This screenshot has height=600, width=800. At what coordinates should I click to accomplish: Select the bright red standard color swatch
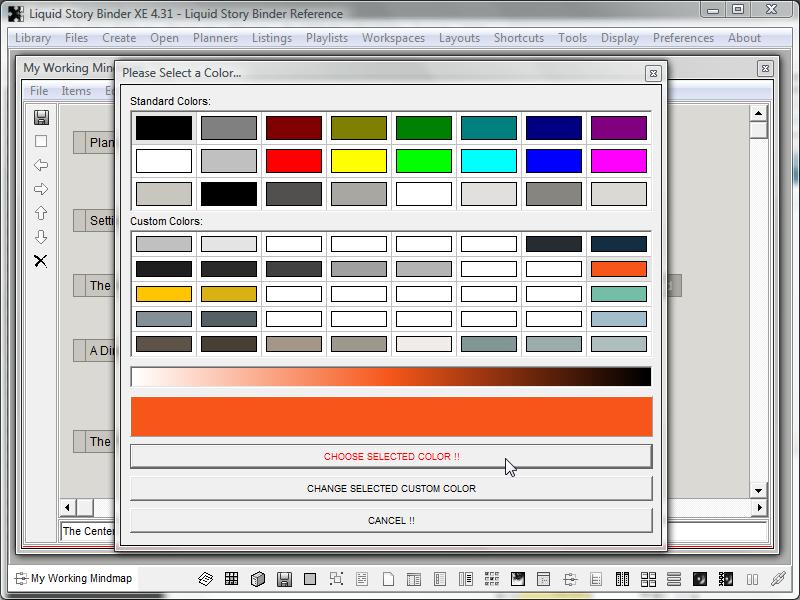294,160
